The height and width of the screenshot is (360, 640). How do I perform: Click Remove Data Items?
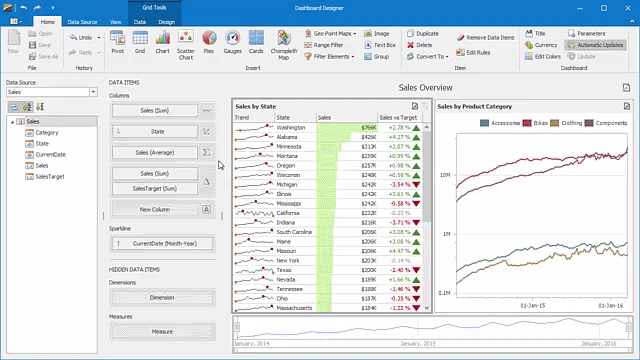click(485, 37)
